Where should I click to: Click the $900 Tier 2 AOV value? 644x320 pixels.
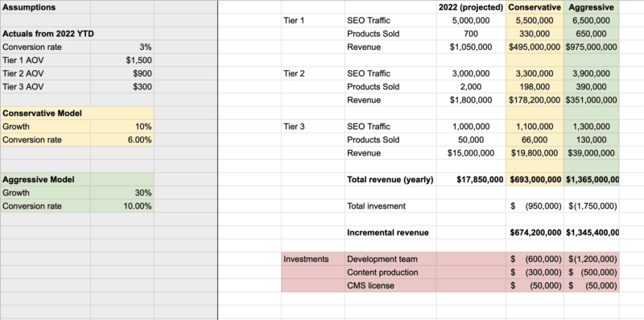[122, 73]
